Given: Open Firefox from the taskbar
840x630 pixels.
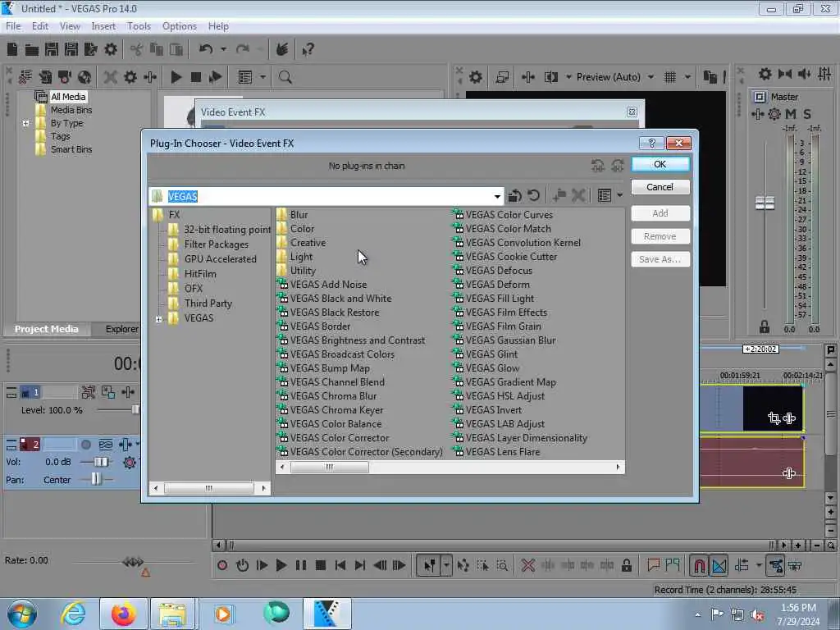Looking at the screenshot, I should tap(123, 614).
